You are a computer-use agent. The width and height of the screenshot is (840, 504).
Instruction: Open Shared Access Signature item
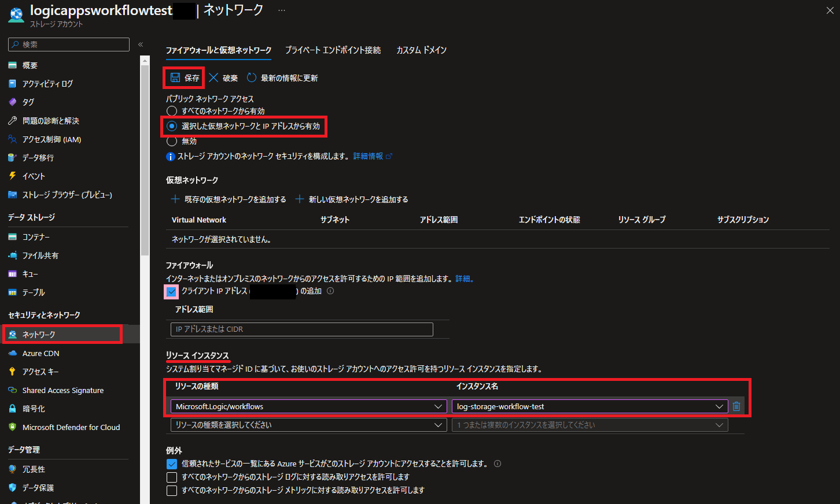(x=63, y=390)
